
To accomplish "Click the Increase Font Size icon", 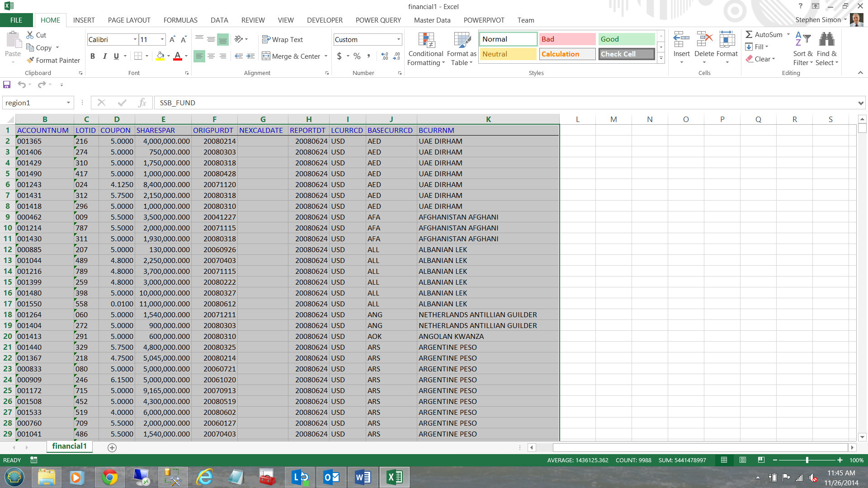I will [x=172, y=40].
